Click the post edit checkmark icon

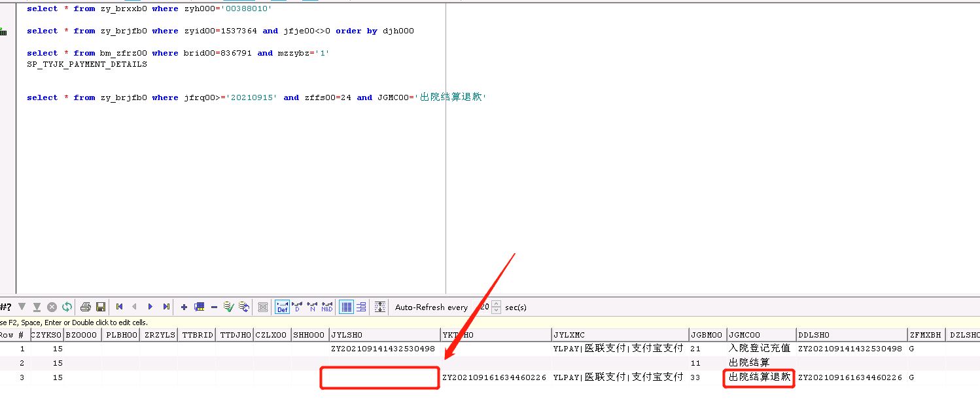(x=228, y=307)
